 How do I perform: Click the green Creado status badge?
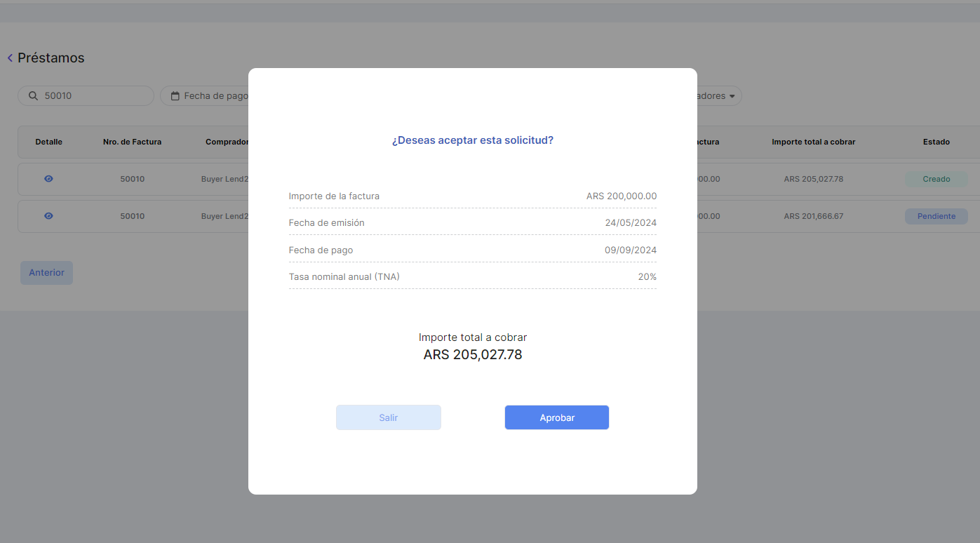click(936, 179)
